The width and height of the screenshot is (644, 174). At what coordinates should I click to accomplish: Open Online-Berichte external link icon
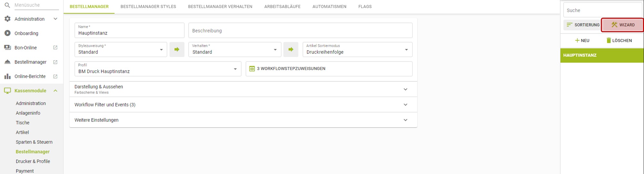(x=55, y=76)
